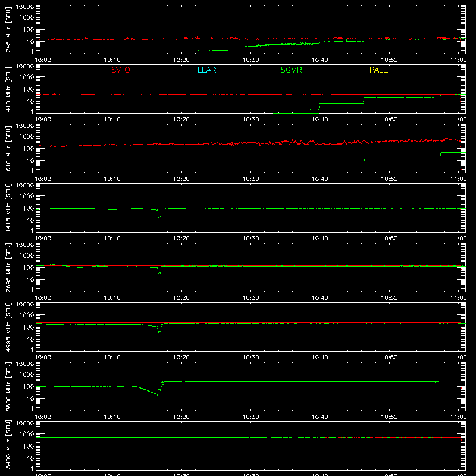The height and width of the screenshot is (476, 476).
Task: Click the 10:10 tick under the 2695 MHz plot
Action: point(112,298)
